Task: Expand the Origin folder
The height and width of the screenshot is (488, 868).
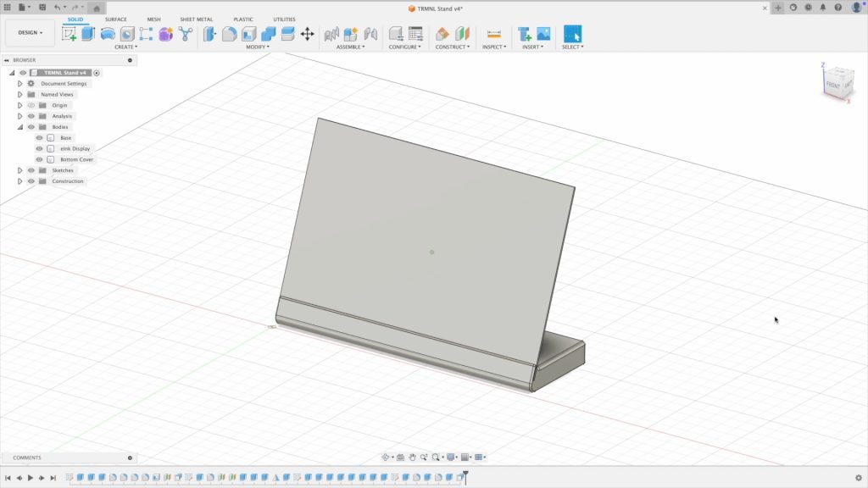Action: pos(20,105)
